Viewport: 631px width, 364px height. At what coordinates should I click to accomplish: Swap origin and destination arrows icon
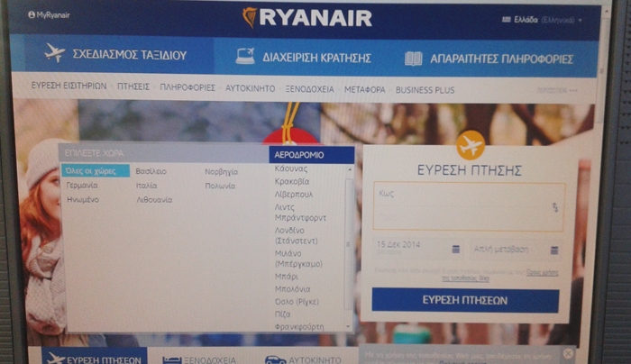(555, 207)
